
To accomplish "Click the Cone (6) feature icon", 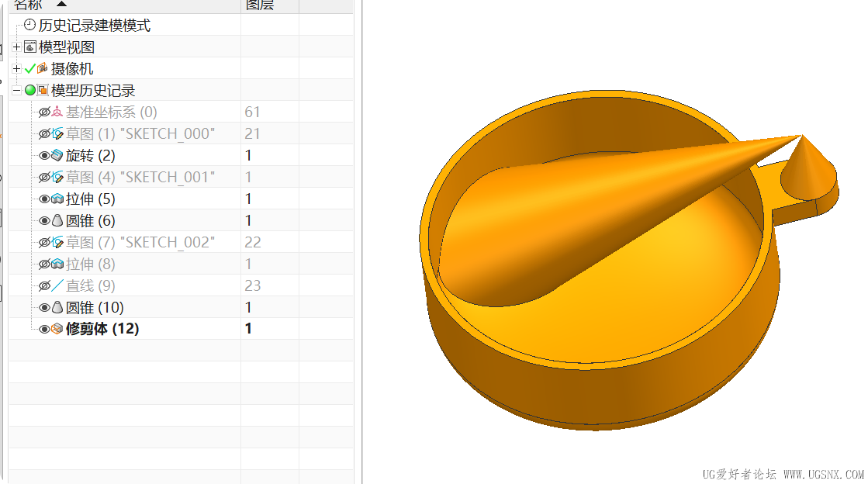I will tap(57, 220).
